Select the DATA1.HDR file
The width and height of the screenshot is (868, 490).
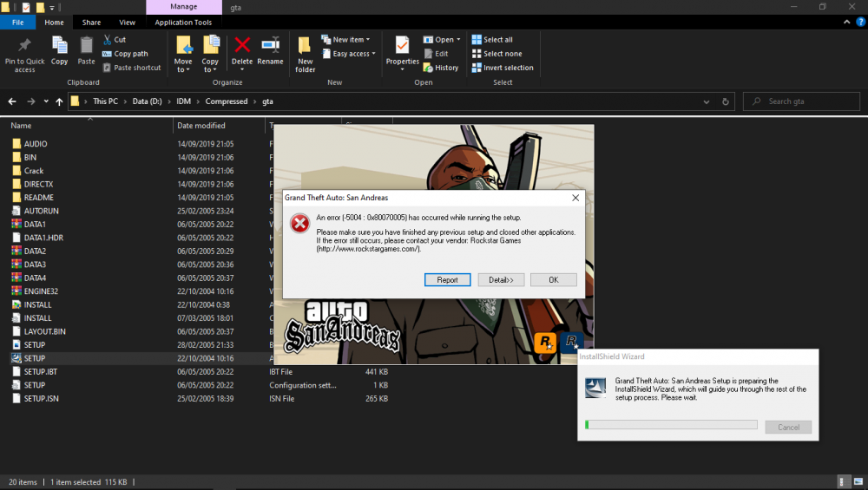coord(43,238)
